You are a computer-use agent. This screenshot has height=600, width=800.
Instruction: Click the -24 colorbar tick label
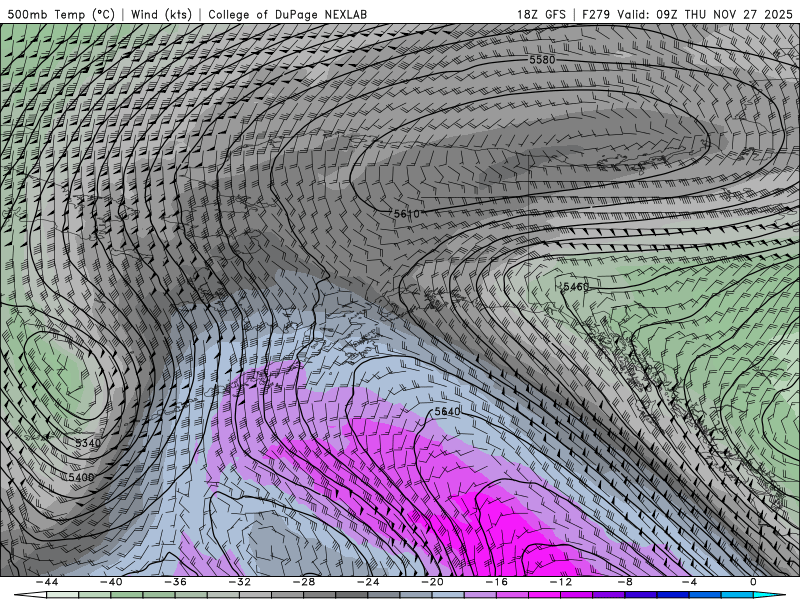[368, 582]
